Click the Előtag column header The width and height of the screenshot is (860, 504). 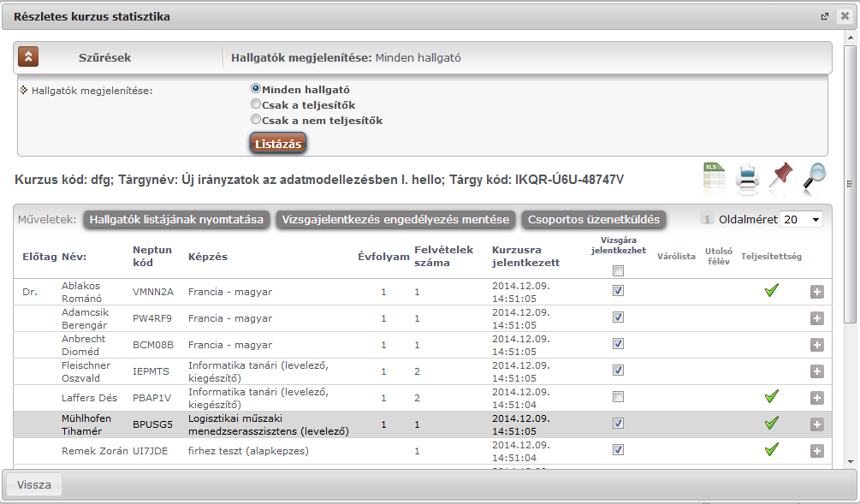point(39,257)
